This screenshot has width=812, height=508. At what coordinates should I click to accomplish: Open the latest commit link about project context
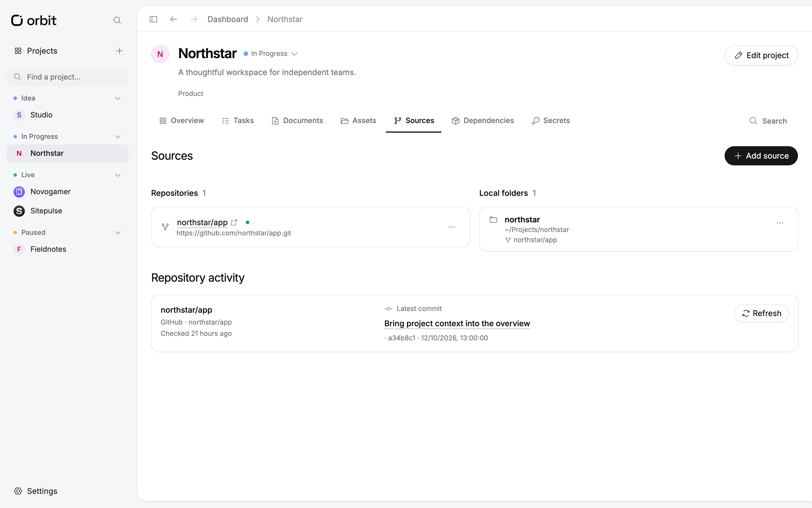click(x=457, y=323)
